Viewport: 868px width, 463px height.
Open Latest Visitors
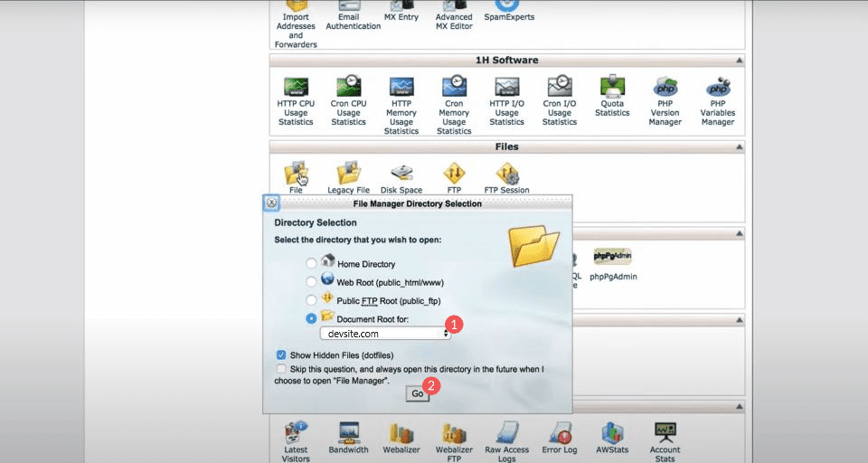[x=296, y=441]
